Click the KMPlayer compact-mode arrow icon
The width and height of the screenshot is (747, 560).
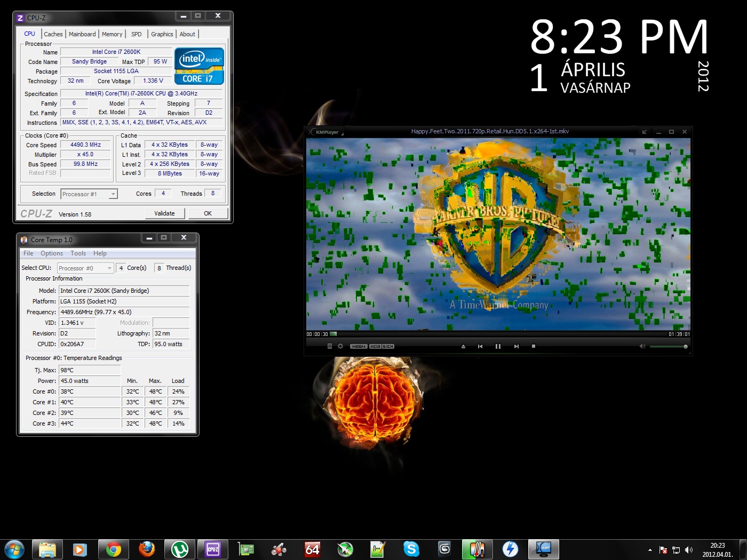click(x=644, y=132)
